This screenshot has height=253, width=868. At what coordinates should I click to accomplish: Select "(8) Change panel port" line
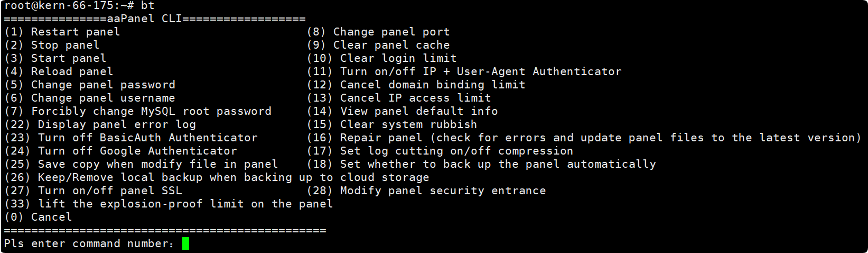(378, 32)
